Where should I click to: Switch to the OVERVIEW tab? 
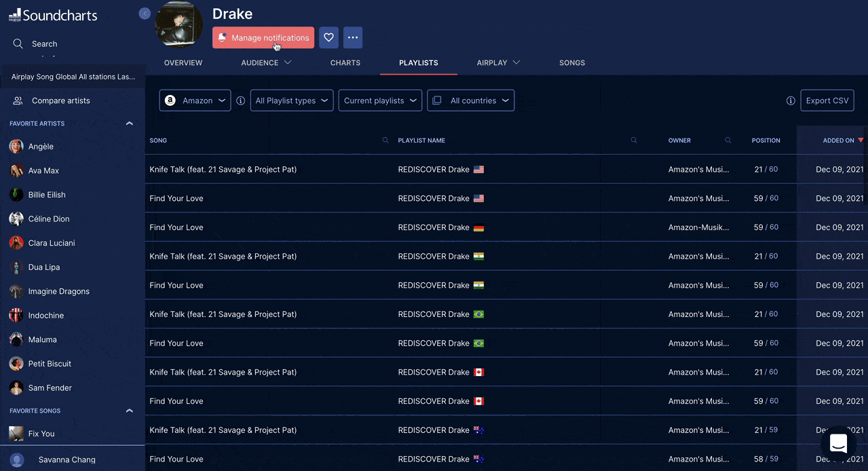(183, 62)
